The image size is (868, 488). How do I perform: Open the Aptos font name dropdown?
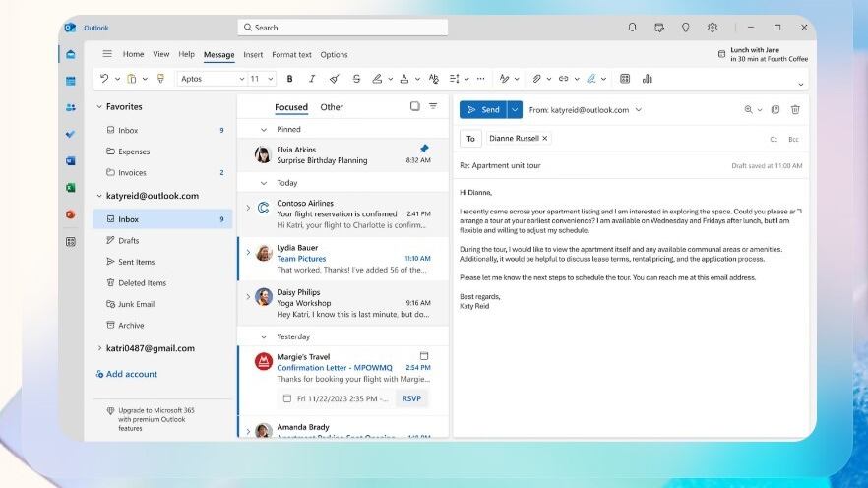point(212,79)
